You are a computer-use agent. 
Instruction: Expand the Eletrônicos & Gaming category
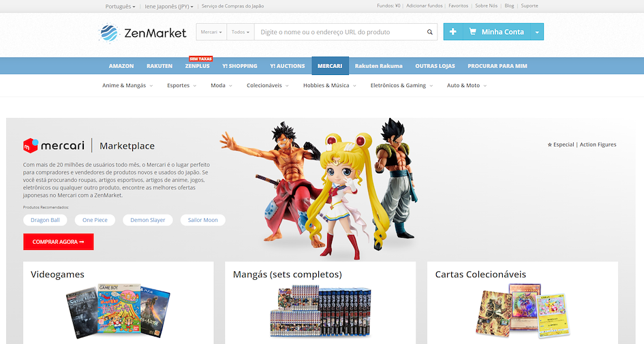click(x=401, y=85)
